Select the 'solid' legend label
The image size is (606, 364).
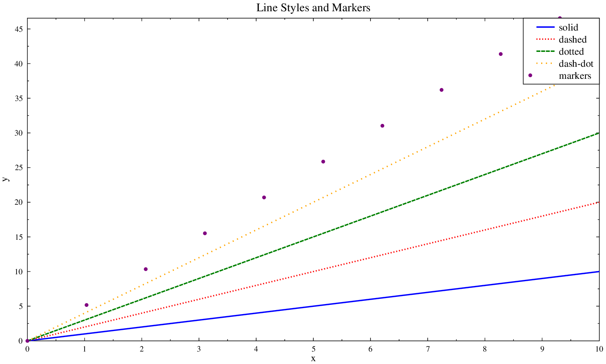coord(568,27)
